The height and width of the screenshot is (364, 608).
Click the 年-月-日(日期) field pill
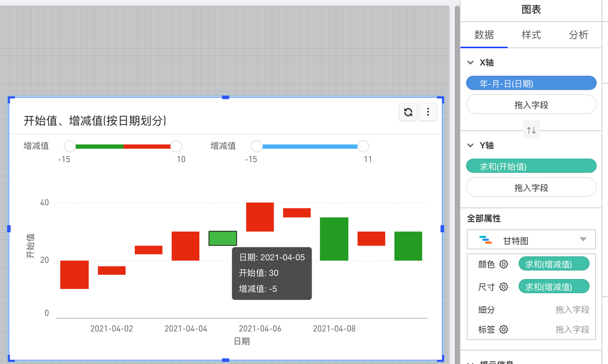pos(531,84)
